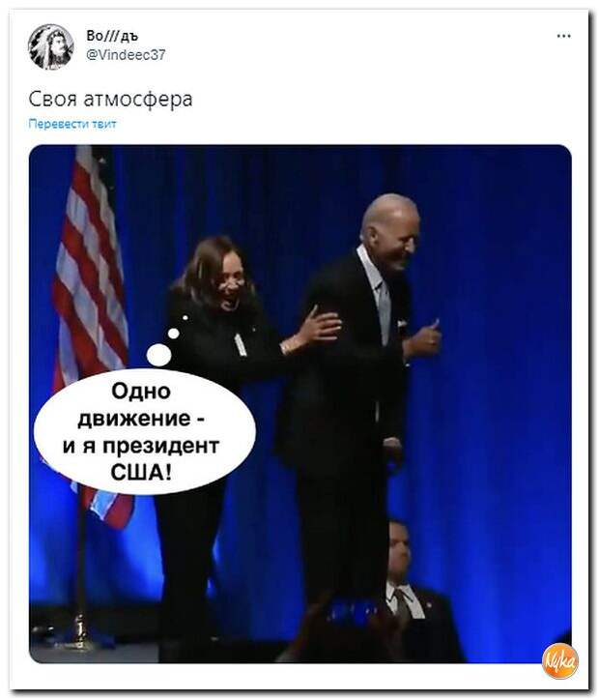
Task: Click the orange watermark logo badge
Action: point(560,660)
